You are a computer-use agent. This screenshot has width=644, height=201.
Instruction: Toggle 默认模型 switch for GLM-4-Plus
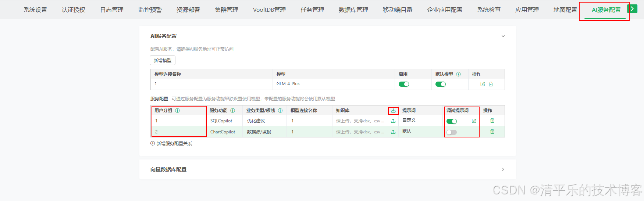click(441, 84)
